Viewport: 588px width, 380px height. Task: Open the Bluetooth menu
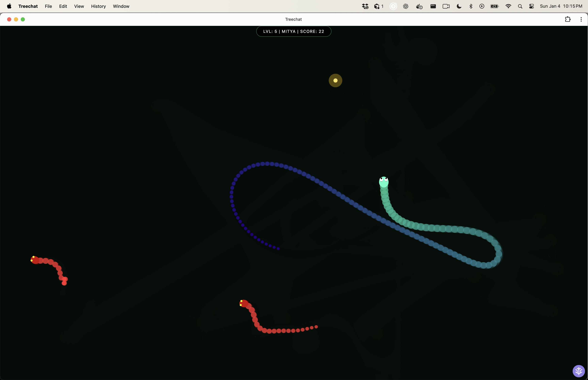(x=471, y=6)
